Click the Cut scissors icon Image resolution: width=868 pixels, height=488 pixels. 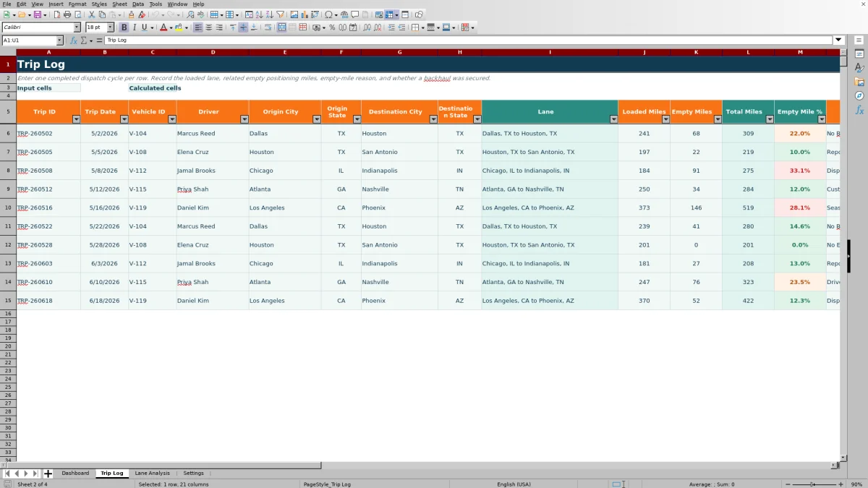[x=92, y=14]
